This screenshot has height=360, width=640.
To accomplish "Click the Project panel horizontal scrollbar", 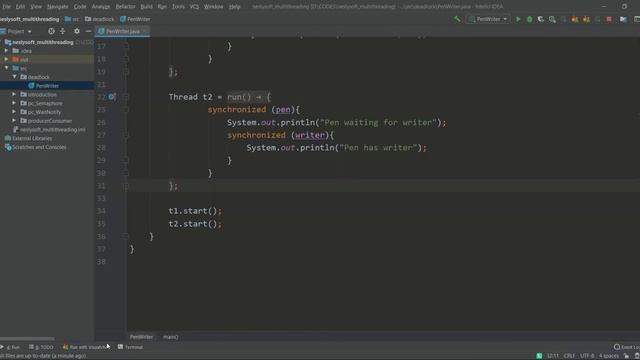I will (27, 339).
